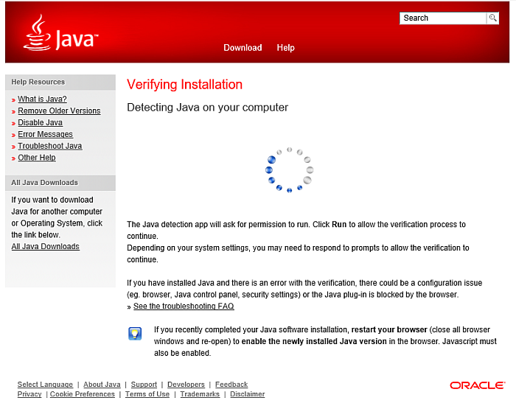
Task: Click About Java footer link
Action: 102,385
